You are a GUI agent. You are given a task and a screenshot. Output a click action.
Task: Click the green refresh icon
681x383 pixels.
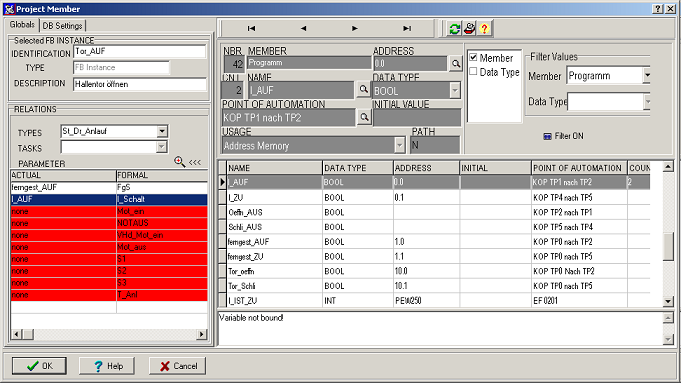454,29
